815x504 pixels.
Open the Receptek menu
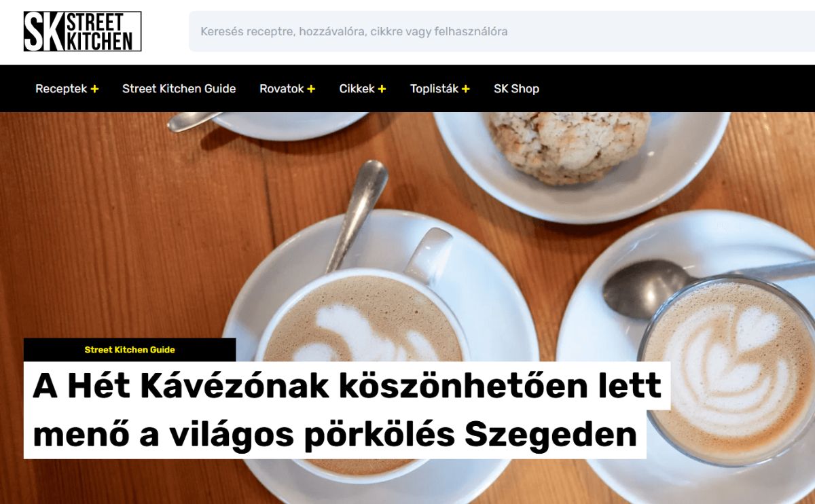tap(61, 88)
